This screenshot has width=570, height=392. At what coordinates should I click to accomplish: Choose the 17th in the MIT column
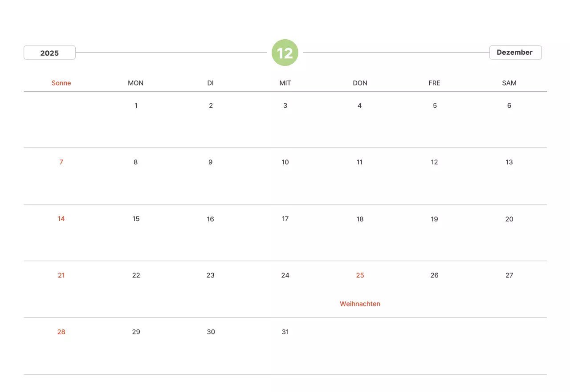tap(285, 219)
